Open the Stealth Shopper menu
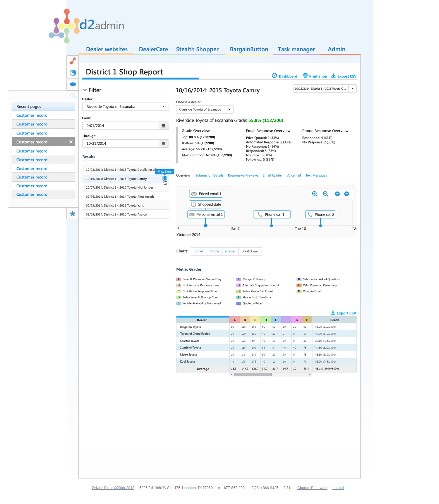This screenshot has height=504, width=439. tap(197, 49)
